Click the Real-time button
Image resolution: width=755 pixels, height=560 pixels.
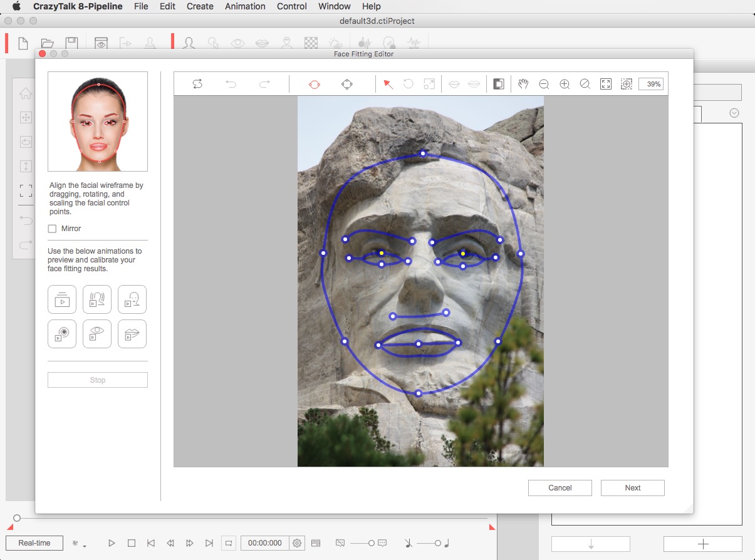pos(34,543)
